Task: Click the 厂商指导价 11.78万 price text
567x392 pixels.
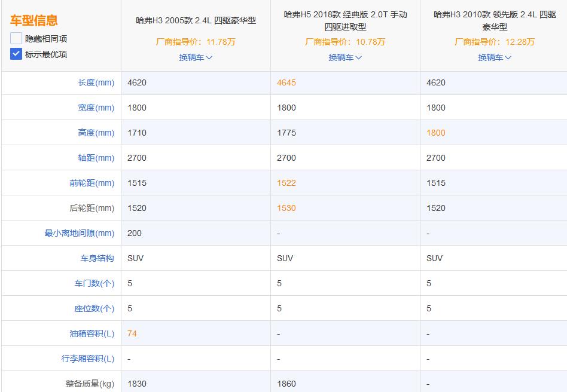Action: point(196,42)
